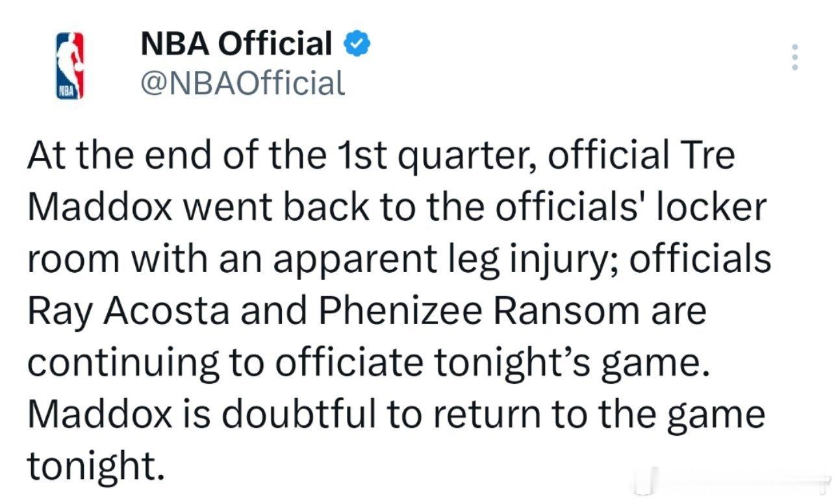
Task: Open the NBA Official display name
Action: pyautogui.click(x=236, y=44)
